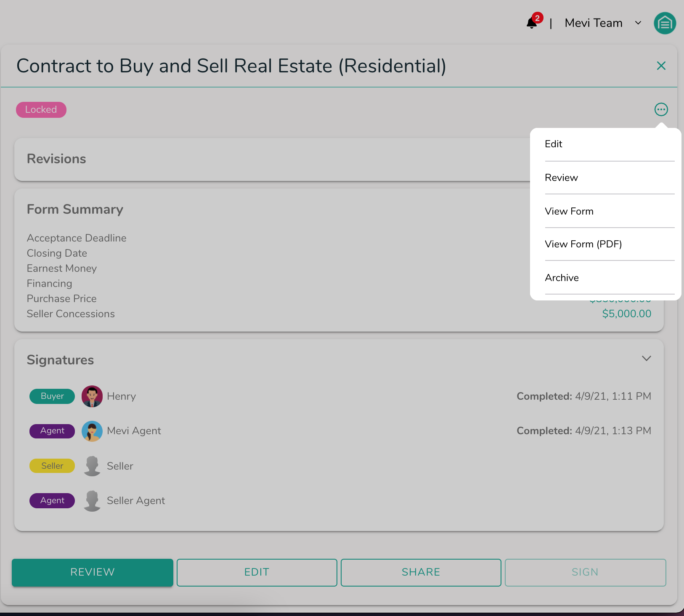Click the Seller Concessions label
The image size is (684, 616).
(71, 314)
